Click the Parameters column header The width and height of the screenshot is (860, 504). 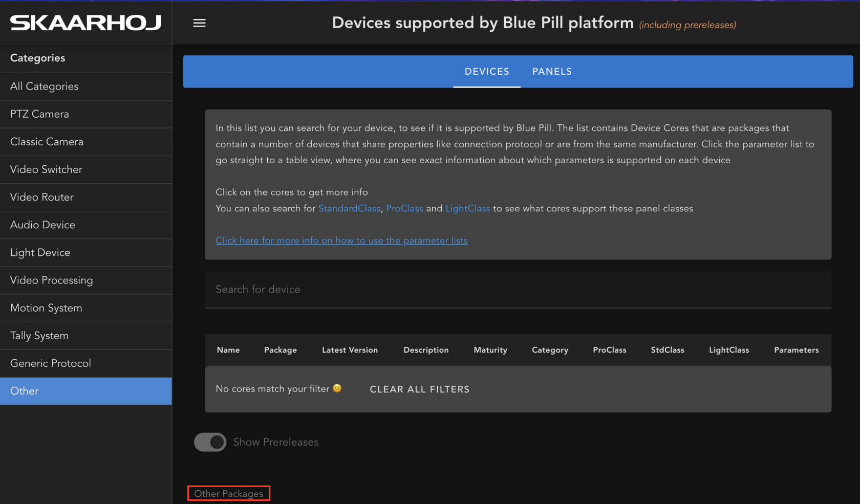click(796, 350)
